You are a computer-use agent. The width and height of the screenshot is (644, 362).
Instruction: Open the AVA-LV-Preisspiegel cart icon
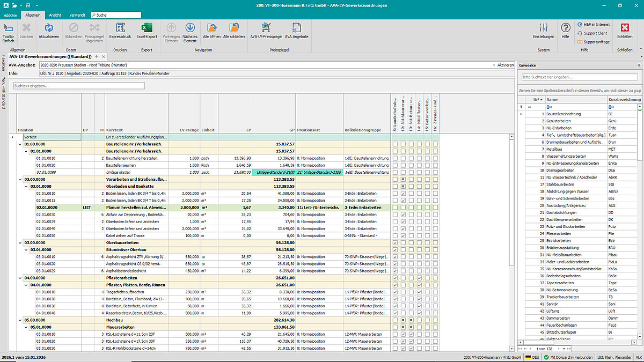tap(266, 28)
